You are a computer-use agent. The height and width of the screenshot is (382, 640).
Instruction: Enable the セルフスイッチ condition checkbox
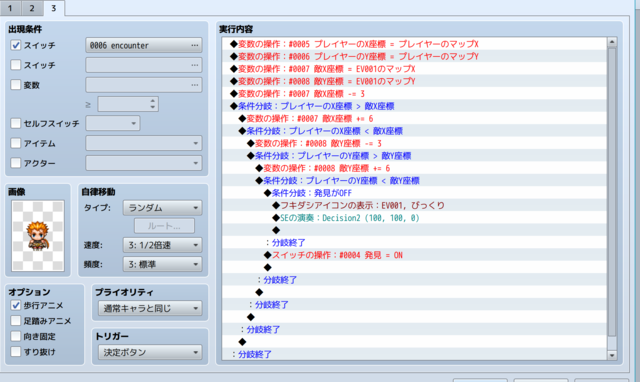point(16,123)
